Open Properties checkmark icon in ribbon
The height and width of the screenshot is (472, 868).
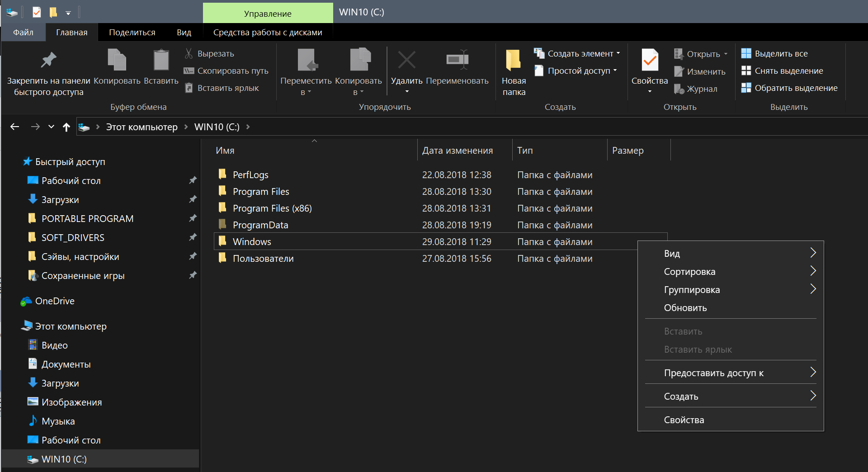coord(650,60)
